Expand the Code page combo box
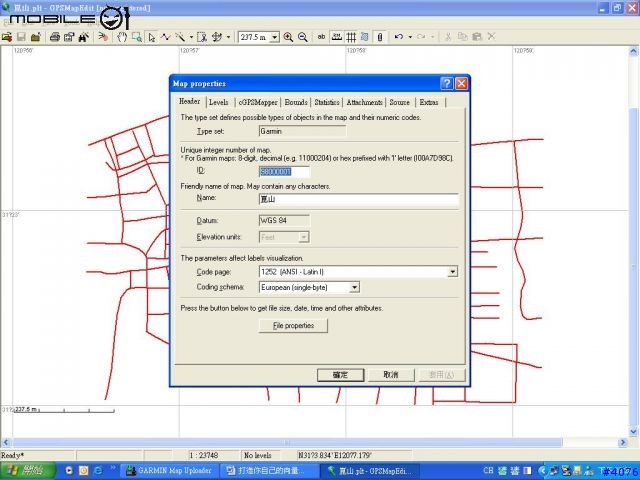The height and width of the screenshot is (480, 640). 452,272
